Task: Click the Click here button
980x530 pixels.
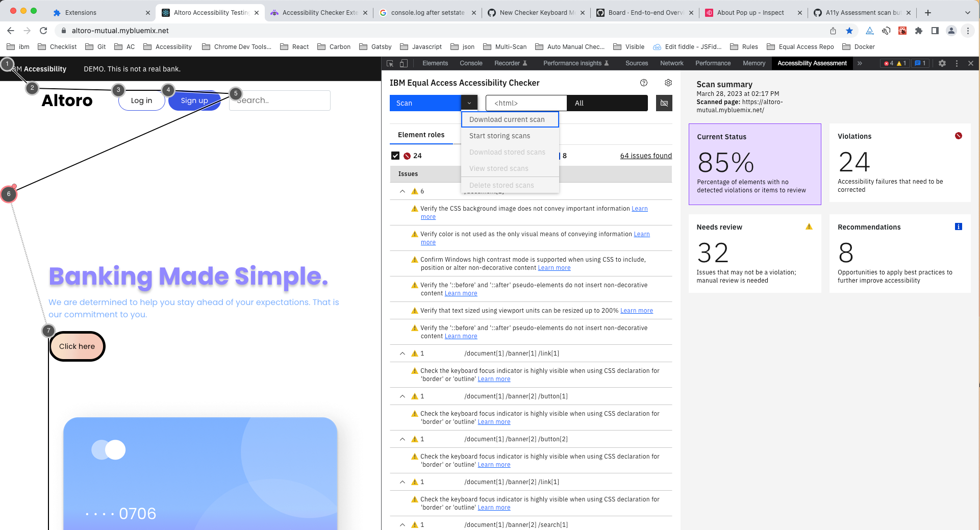Action: [77, 346]
